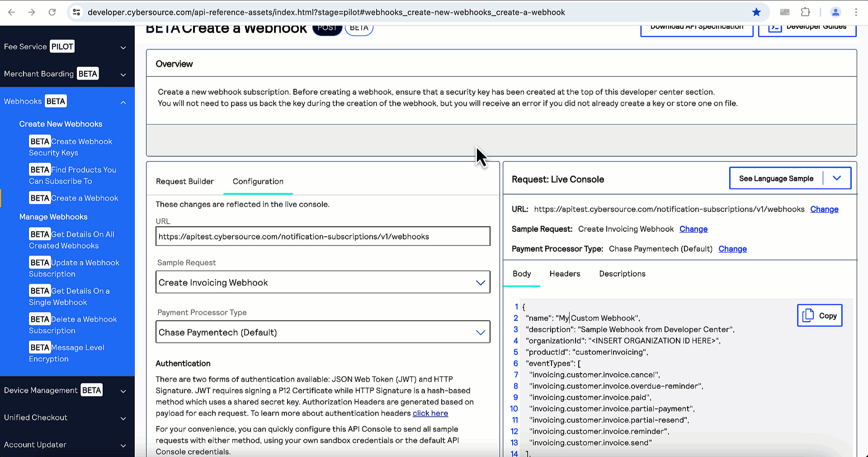The image size is (868, 457).
Task: Reload the page with the refresh icon
Action: [x=52, y=12]
